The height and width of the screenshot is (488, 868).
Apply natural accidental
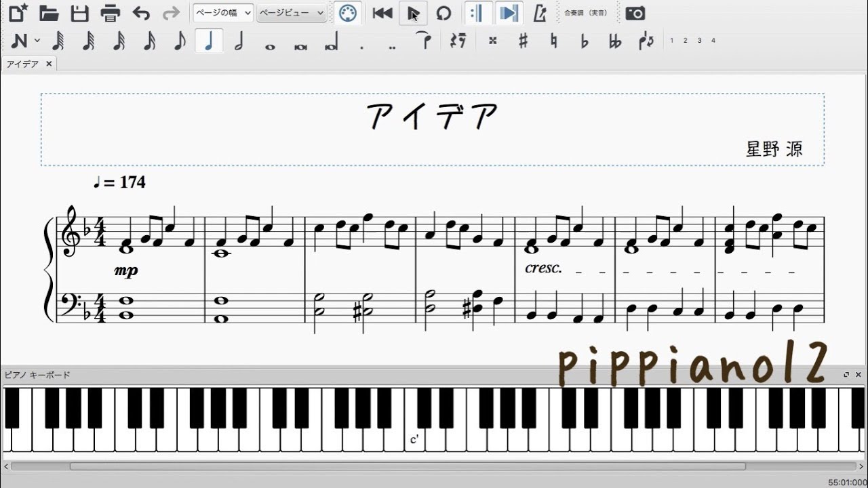click(553, 41)
